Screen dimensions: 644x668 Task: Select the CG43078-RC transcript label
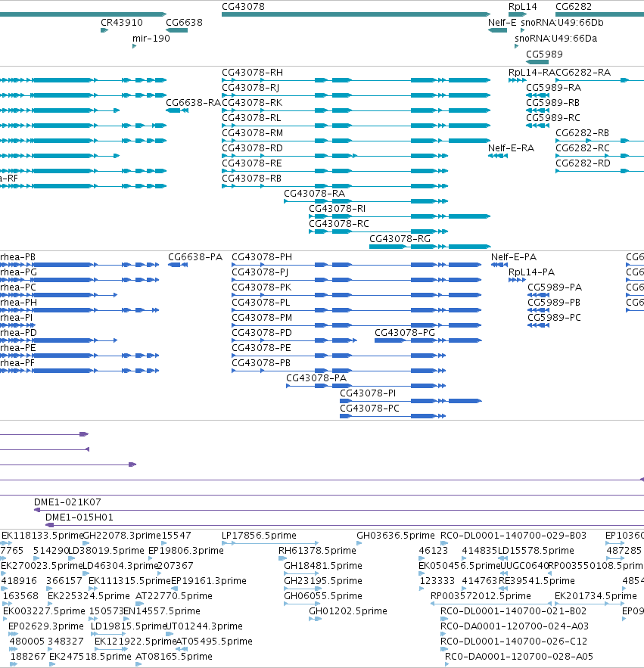[x=339, y=223]
